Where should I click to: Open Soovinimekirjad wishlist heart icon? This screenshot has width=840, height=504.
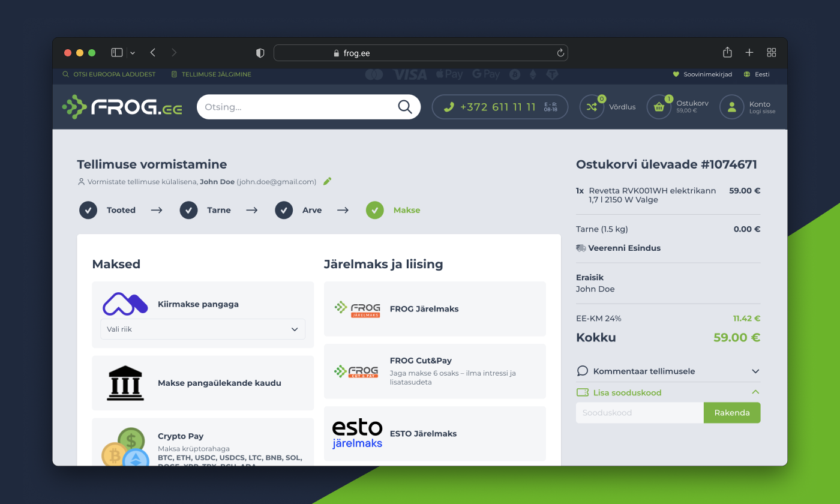(x=676, y=74)
